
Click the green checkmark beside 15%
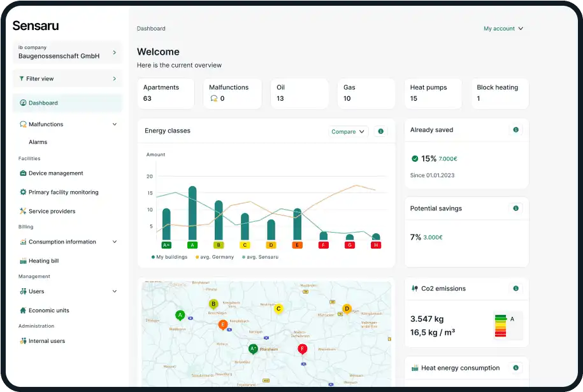pos(415,159)
